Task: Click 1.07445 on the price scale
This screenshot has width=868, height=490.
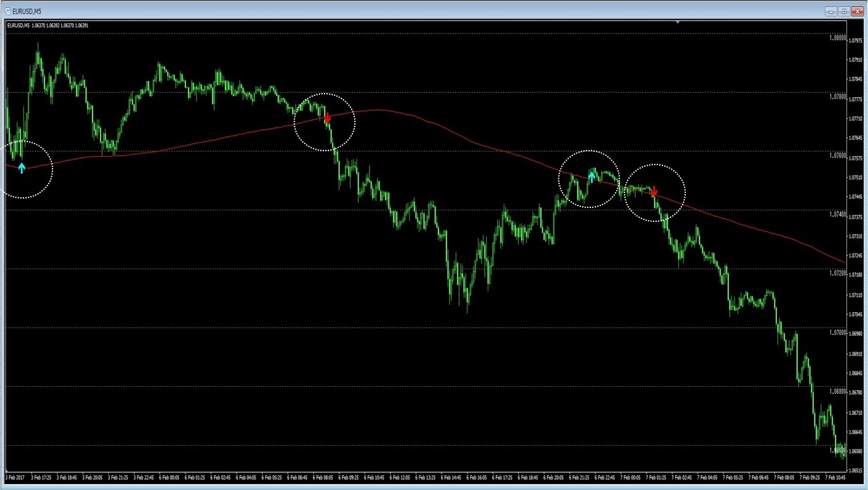Action: [x=857, y=197]
